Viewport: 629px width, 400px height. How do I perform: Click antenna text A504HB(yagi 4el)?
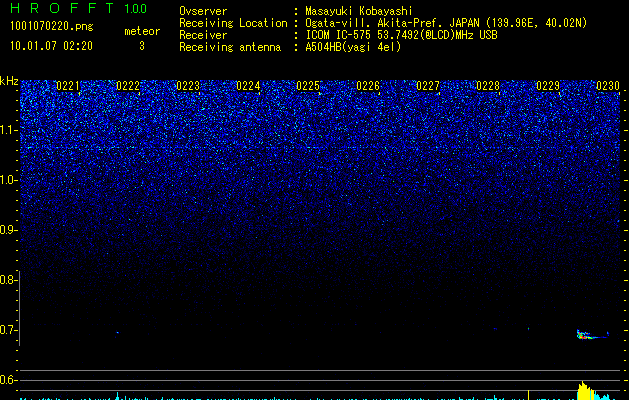pos(353,47)
